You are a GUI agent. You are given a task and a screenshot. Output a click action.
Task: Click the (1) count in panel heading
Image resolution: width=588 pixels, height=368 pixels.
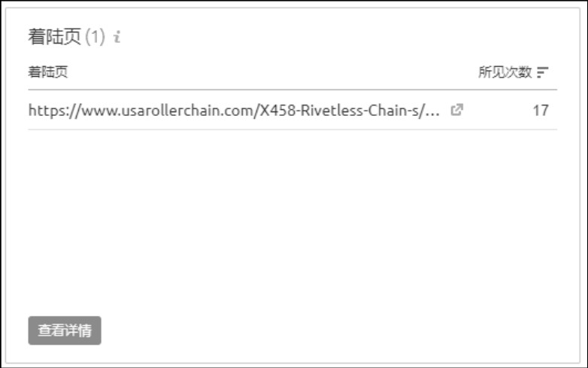(95, 37)
